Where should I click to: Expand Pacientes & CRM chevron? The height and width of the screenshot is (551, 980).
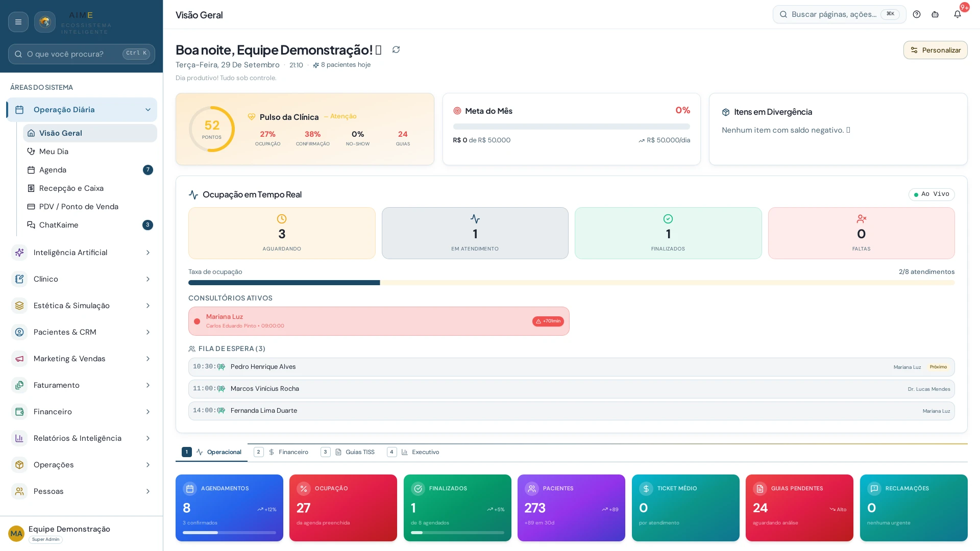coord(148,332)
